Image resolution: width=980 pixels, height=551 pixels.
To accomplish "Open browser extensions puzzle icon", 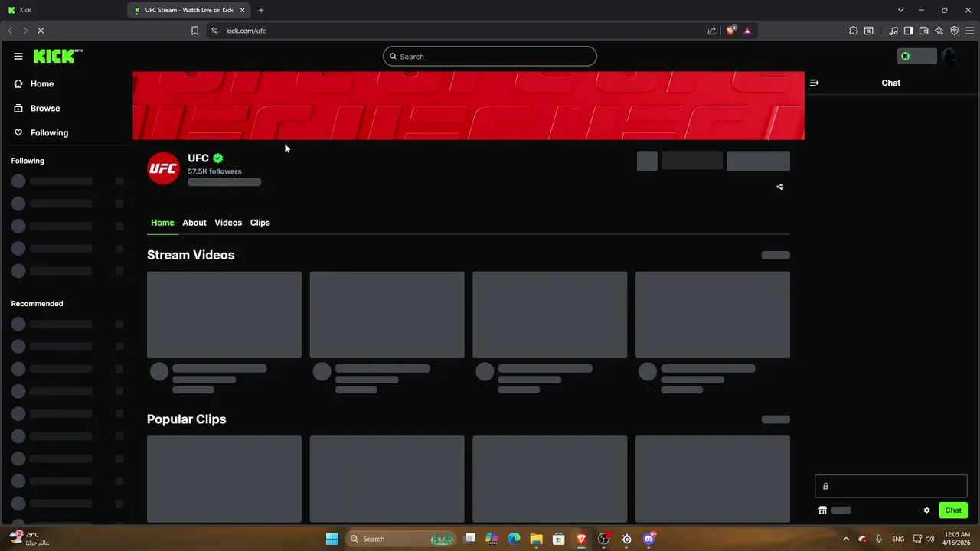I will 854,31.
